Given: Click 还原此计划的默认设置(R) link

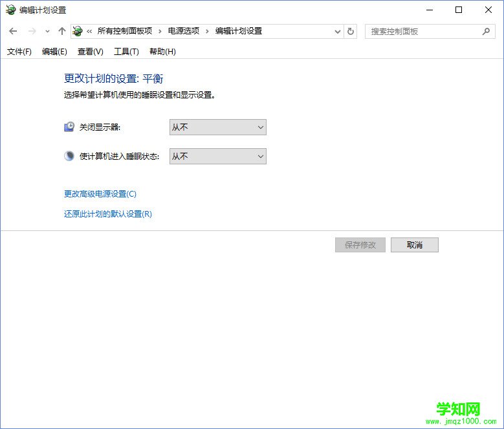Looking at the screenshot, I should tap(107, 214).
